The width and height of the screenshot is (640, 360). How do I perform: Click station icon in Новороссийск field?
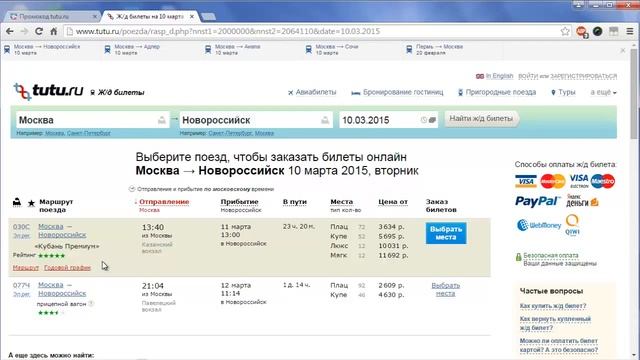point(325,120)
